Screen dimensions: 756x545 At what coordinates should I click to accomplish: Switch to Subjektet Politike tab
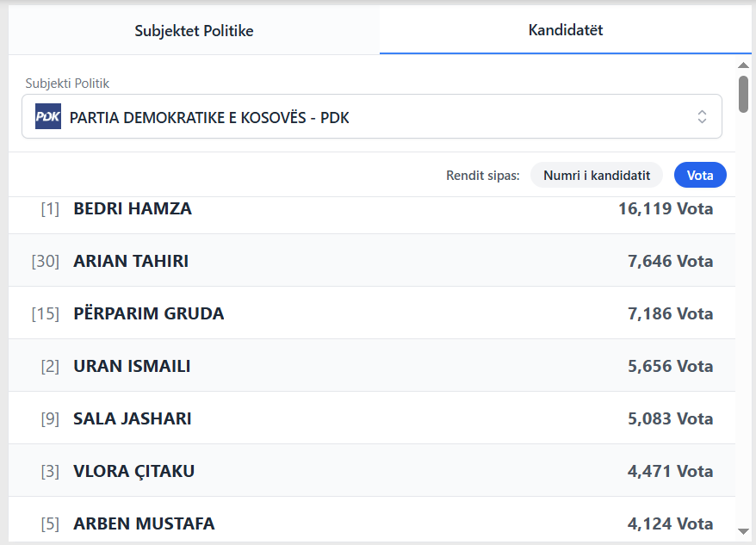click(x=194, y=31)
